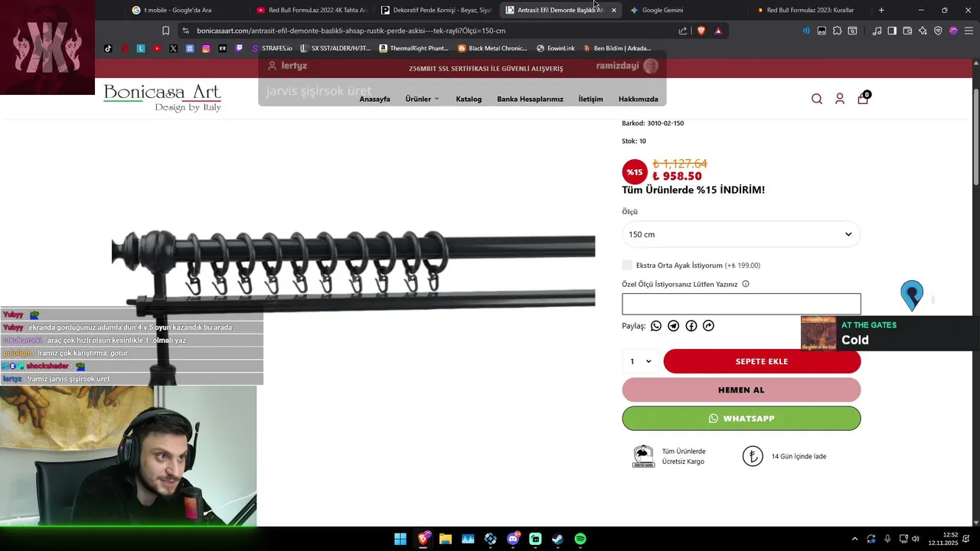Image resolution: width=980 pixels, height=551 pixels.
Task: Click the forward share arrow icon next to Paylaş
Action: (x=709, y=326)
